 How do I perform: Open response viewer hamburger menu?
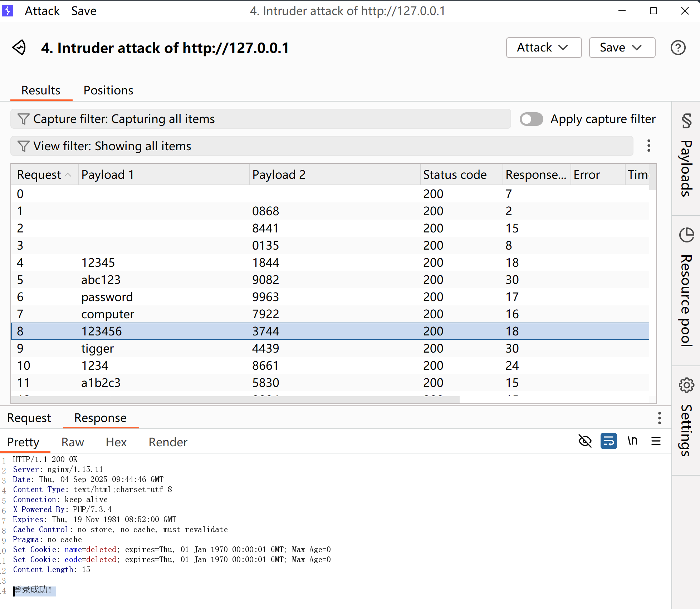pos(656,441)
